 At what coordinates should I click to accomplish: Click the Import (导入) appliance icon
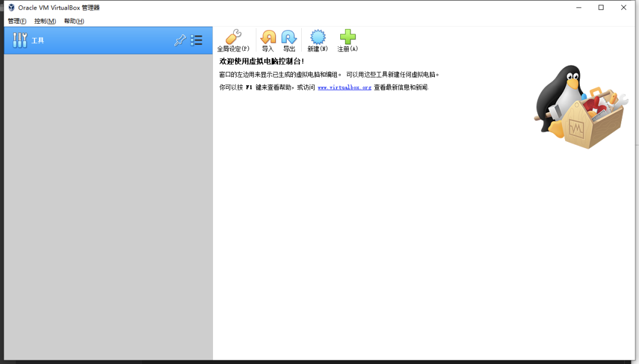click(x=268, y=37)
